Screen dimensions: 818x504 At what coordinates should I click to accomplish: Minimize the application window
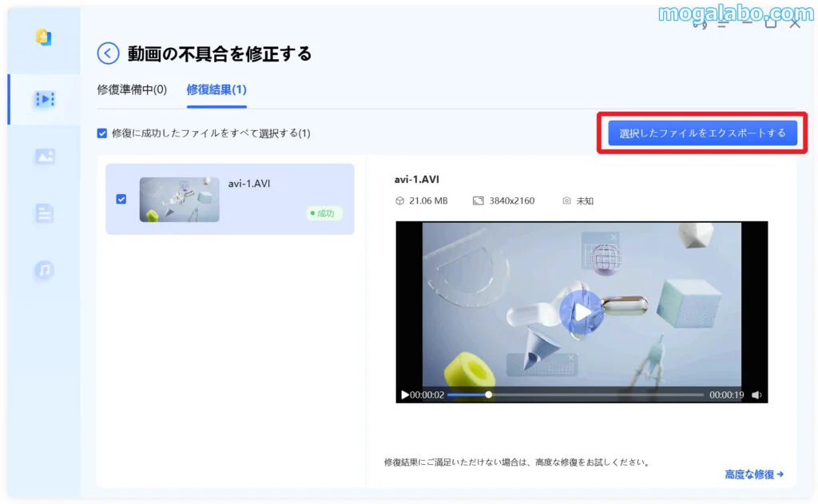(747, 24)
